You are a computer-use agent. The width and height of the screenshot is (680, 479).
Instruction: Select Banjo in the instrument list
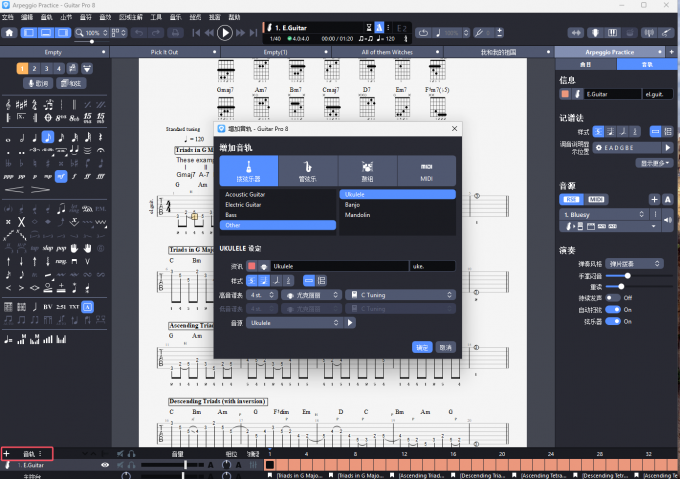(x=352, y=204)
